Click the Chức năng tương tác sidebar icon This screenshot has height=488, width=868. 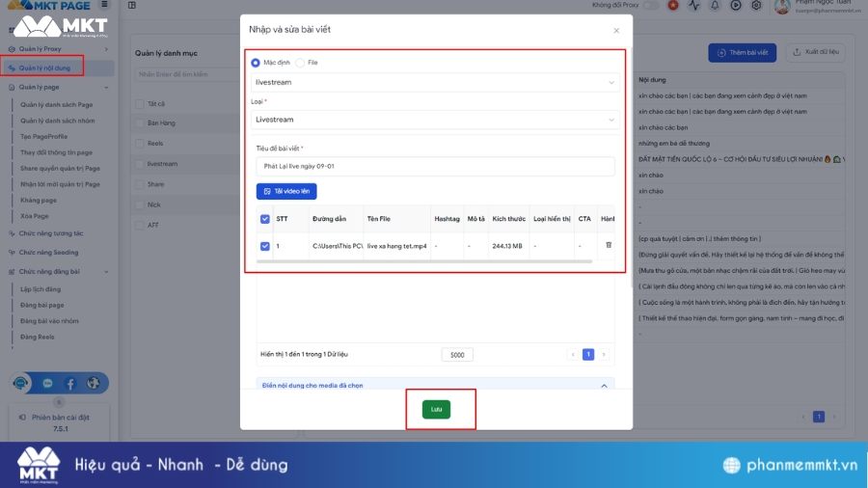(x=12, y=233)
